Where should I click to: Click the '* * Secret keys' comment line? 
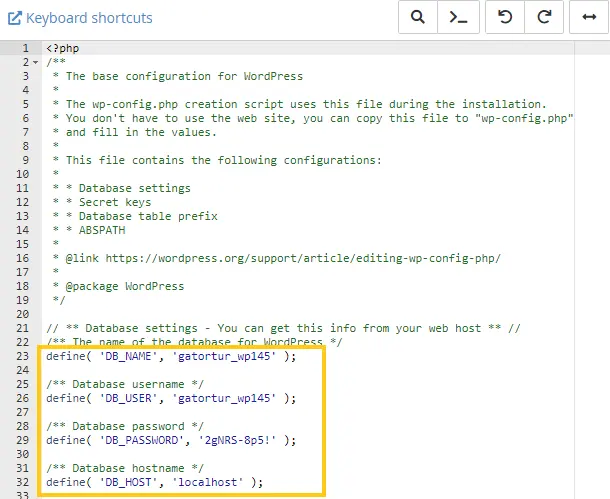[102, 202]
